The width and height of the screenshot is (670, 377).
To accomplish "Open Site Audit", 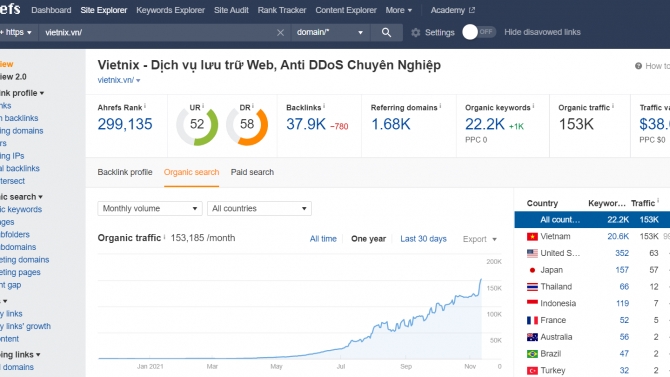I will click(231, 10).
